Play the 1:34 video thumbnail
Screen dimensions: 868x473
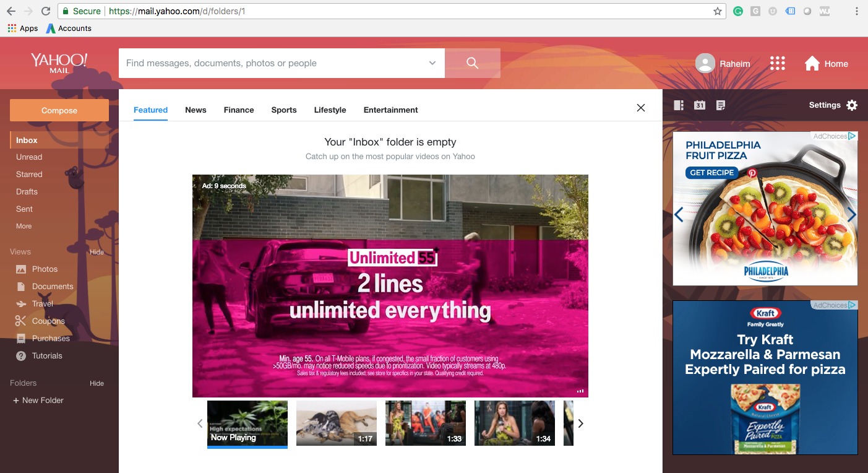point(515,423)
